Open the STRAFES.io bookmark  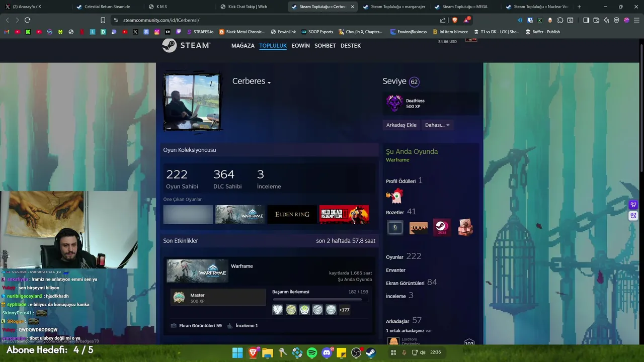(x=200, y=32)
